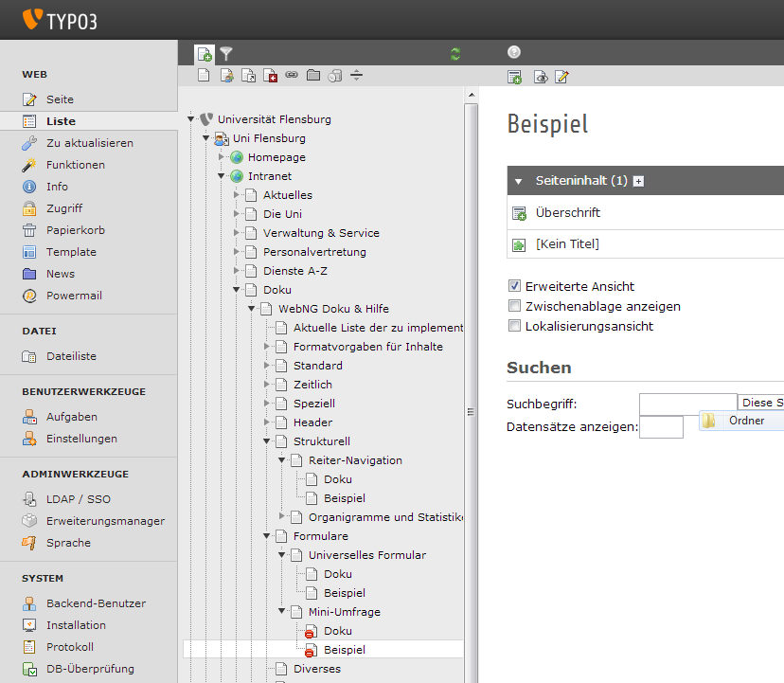Click the pencil edit page icon
Viewport: 784px width, 683px height.
[561, 77]
